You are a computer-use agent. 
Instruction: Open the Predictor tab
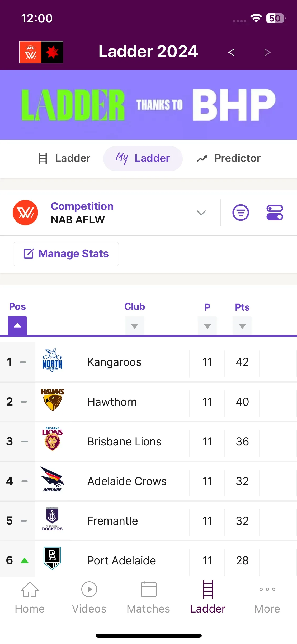229,158
